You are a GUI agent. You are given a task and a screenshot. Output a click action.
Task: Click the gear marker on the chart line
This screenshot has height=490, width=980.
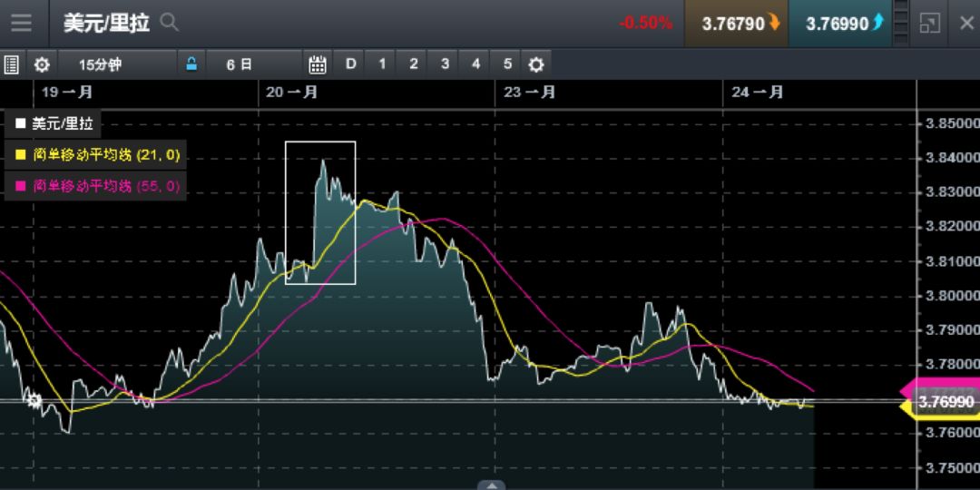click(x=34, y=401)
